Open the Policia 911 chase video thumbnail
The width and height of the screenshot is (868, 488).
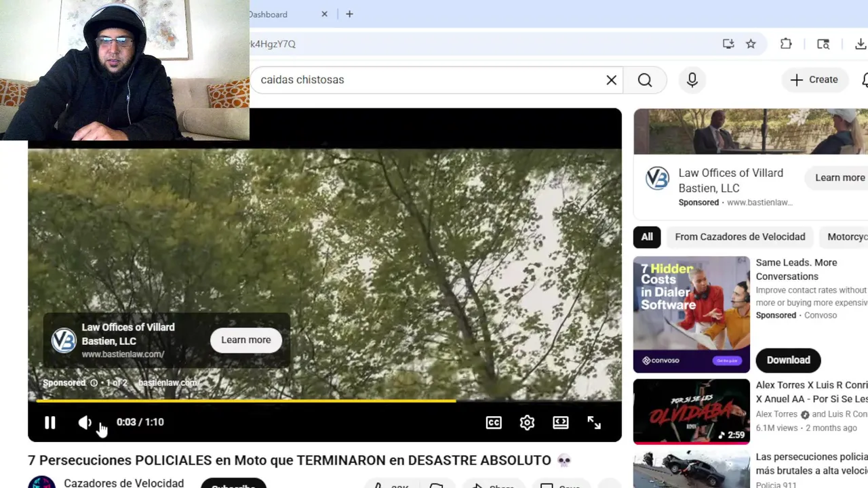pyautogui.click(x=692, y=470)
